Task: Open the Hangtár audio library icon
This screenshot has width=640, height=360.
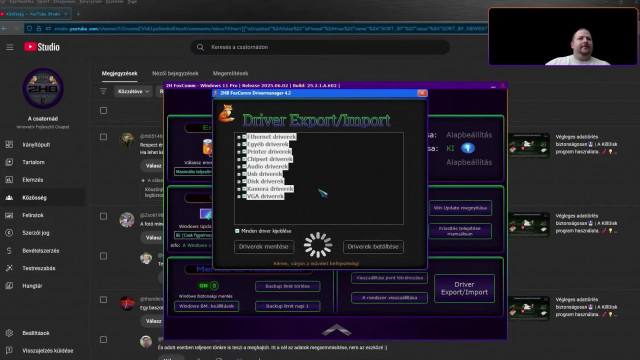Action: click(x=9, y=286)
